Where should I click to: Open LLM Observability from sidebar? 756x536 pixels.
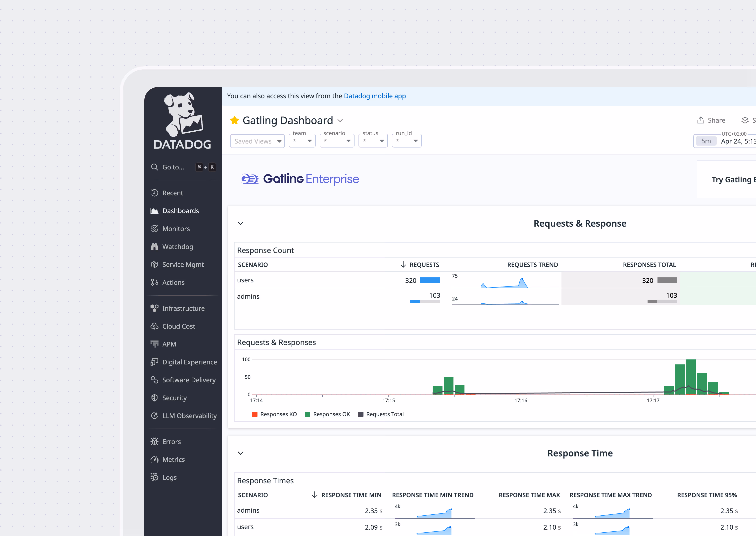[x=189, y=416]
